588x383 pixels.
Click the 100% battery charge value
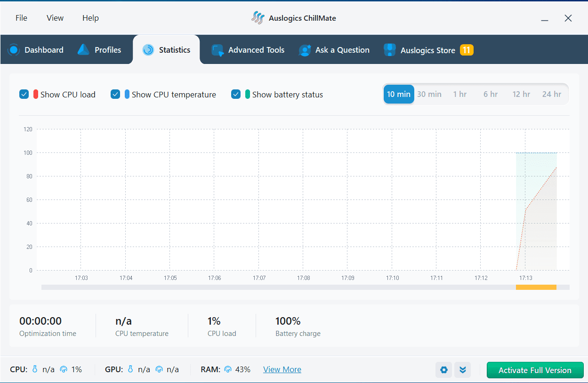[x=288, y=321]
